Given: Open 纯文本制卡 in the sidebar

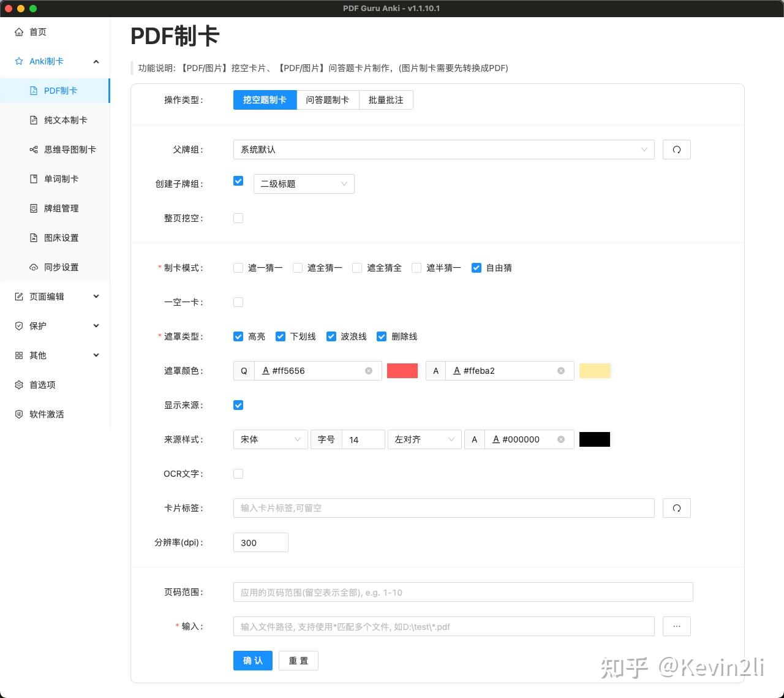Looking at the screenshot, I should pyautogui.click(x=55, y=120).
